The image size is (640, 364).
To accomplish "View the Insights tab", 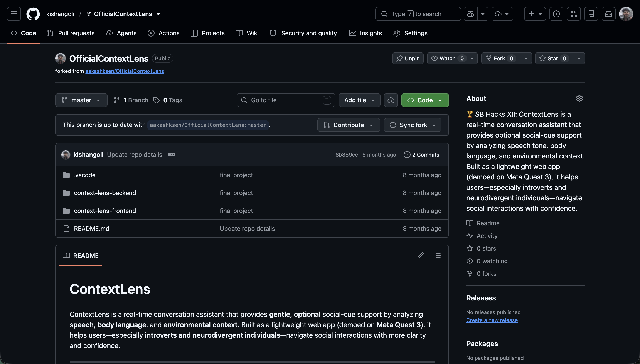I will coord(366,33).
